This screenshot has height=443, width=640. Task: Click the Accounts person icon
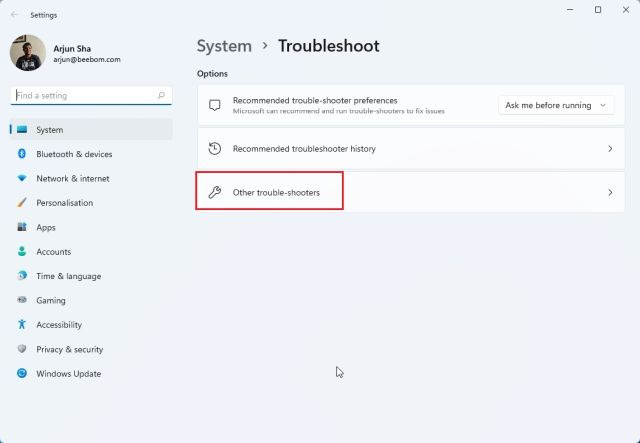coord(22,252)
